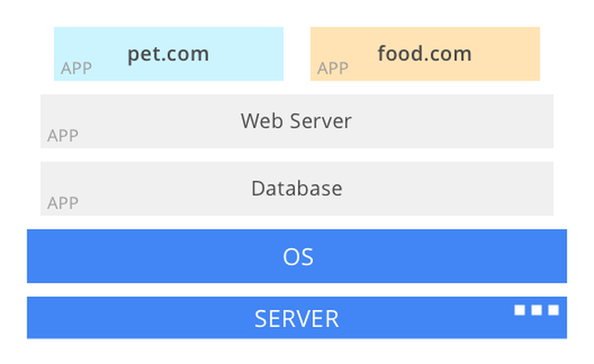Click the Database text label
The image size is (594, 364).
coord(296,188)
